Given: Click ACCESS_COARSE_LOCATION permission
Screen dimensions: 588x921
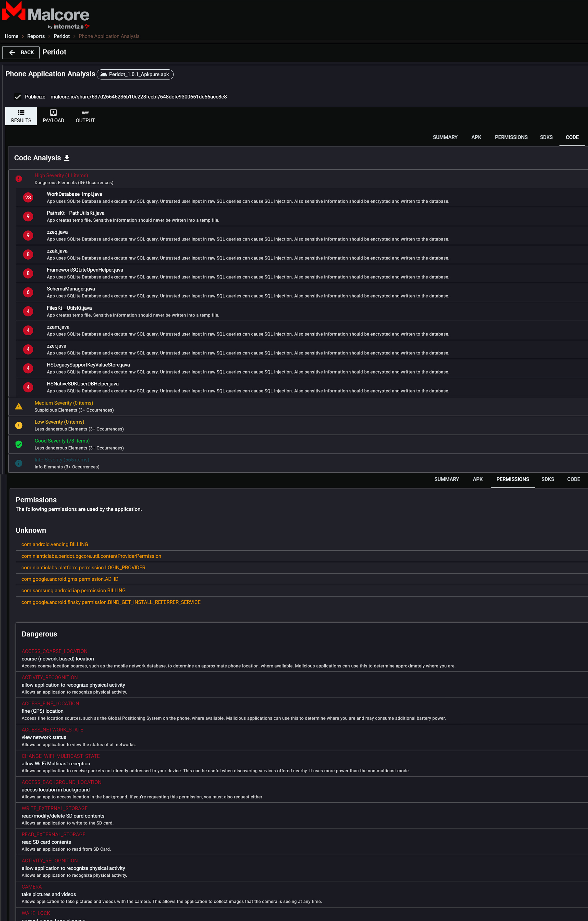Looking at the screenshot, I should pos(54,651).
